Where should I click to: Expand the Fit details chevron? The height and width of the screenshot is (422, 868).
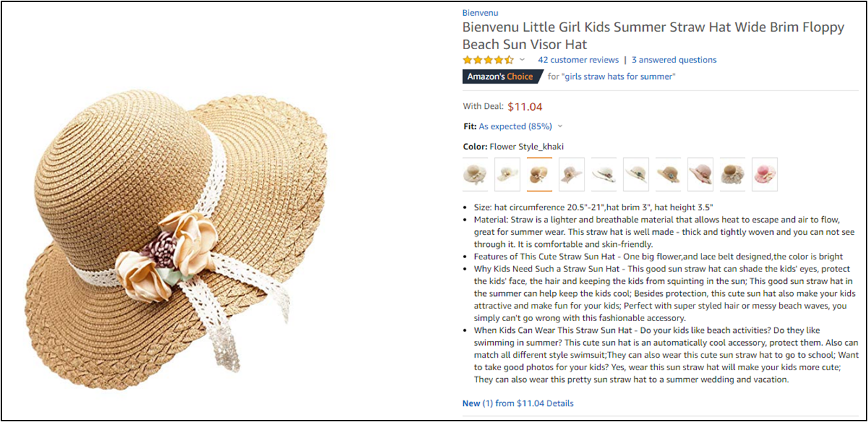click(x=560, y=127)
